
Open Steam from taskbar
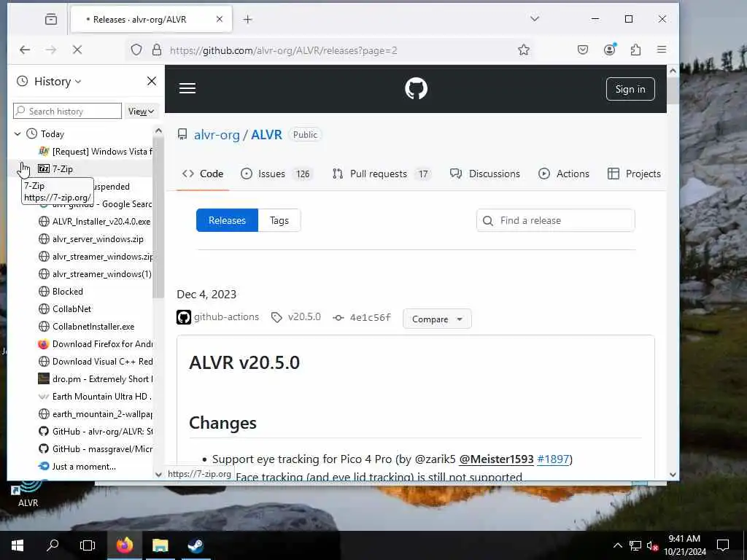coord(196,545)
